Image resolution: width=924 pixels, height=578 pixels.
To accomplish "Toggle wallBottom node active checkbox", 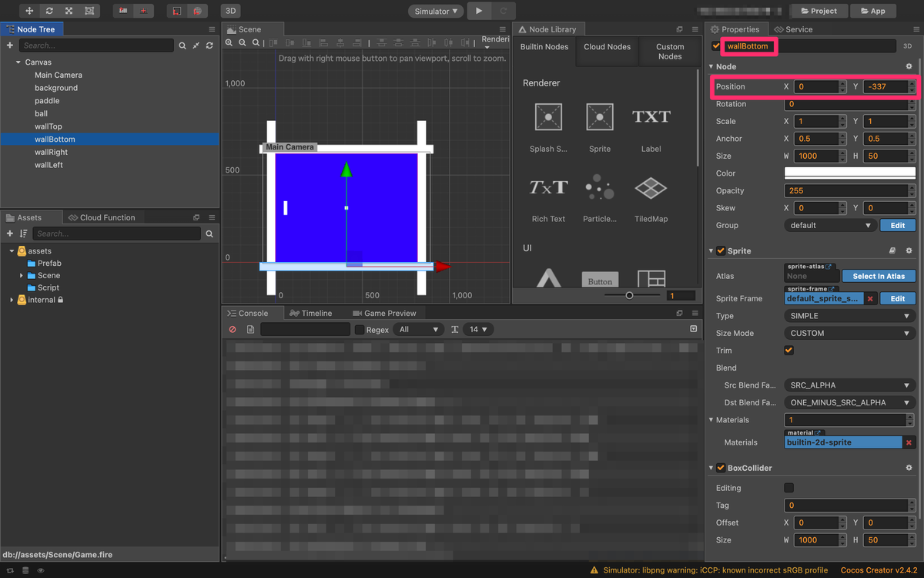I will pyautogui.click(x=716, y=46).
